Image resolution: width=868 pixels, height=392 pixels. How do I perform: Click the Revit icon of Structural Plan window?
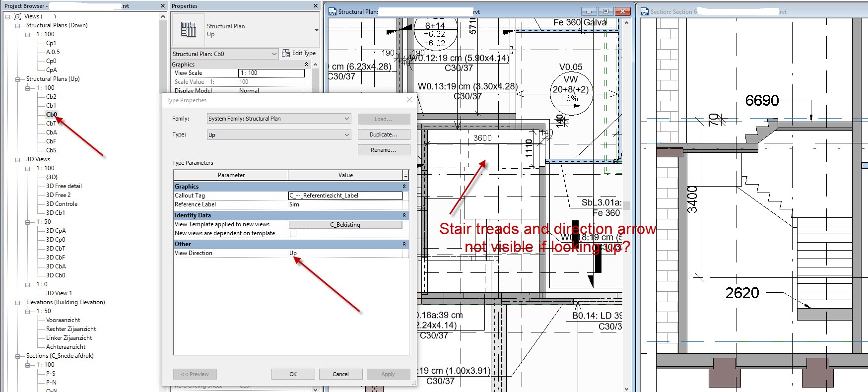(x=333, y=11)
